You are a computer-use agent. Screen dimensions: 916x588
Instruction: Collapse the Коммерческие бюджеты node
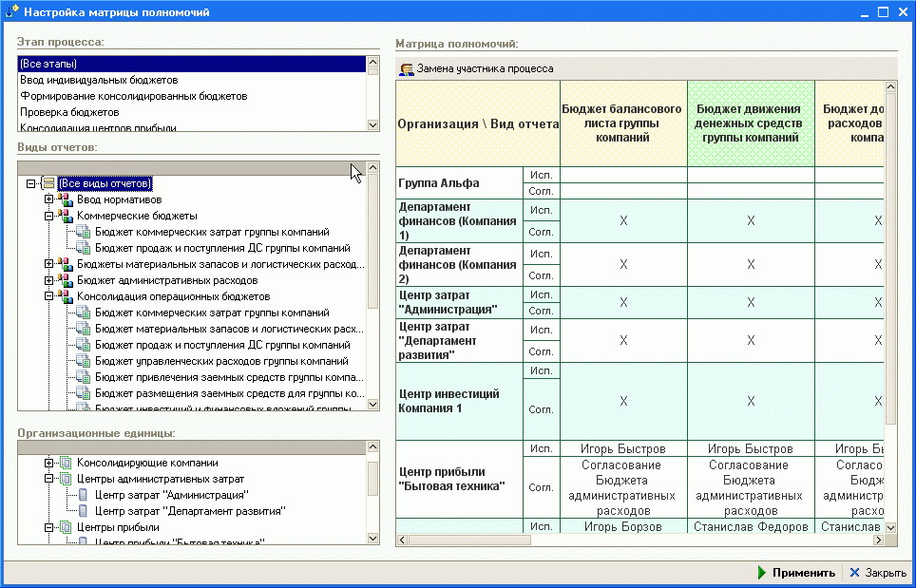[49, 216]
